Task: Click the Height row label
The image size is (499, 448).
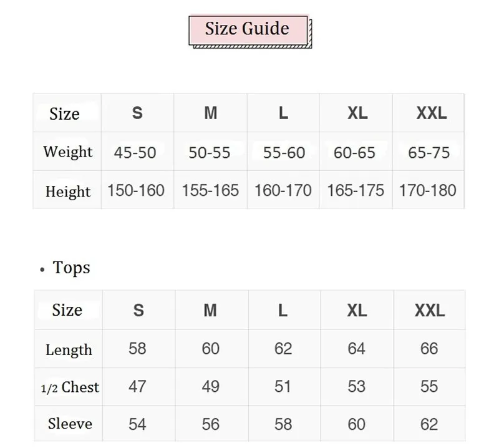Action: click(x=67, y=191)
